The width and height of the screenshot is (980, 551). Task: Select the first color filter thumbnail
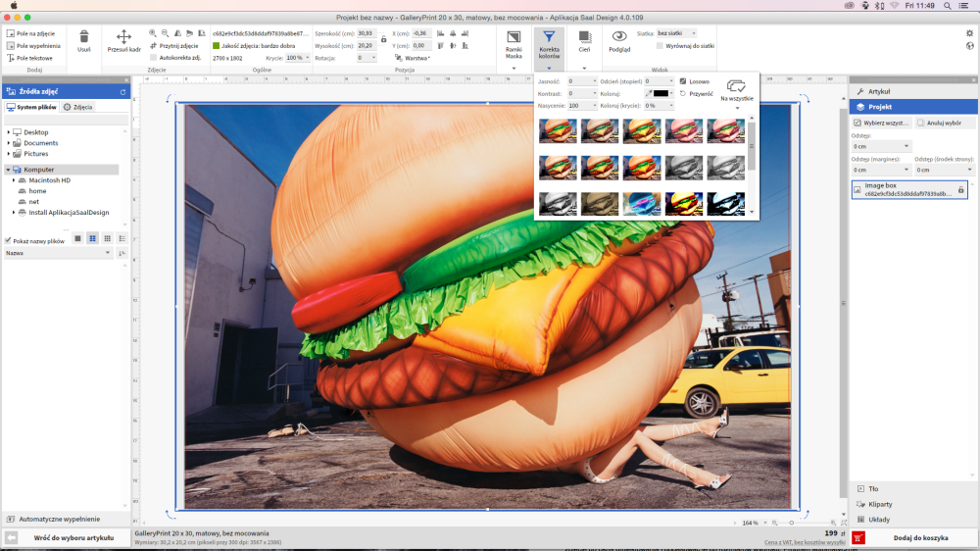click(558, 131)
